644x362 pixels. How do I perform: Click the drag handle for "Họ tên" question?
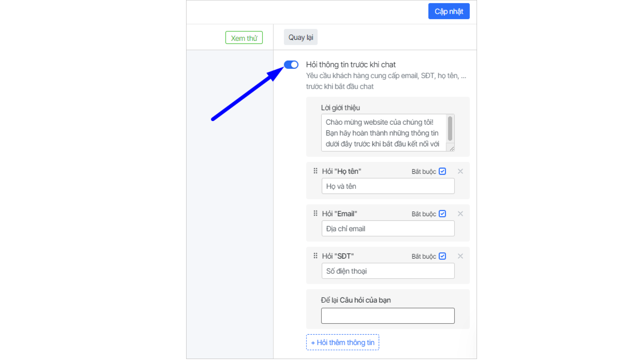coord(315,171)
